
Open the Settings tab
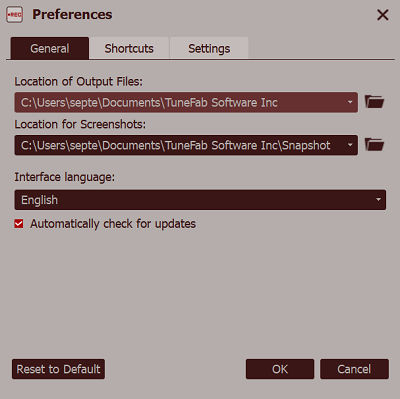[x=209, y=49]
